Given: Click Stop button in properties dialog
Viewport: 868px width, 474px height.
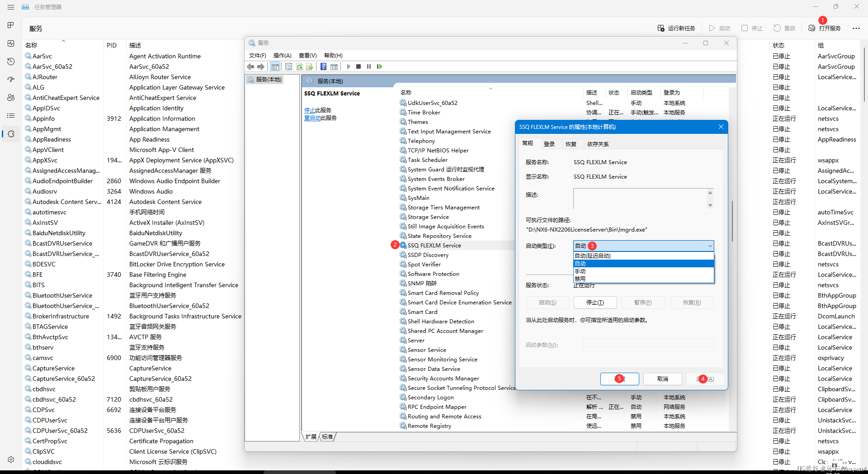Looking at the screenshot, I should click(x=595, y=302).
